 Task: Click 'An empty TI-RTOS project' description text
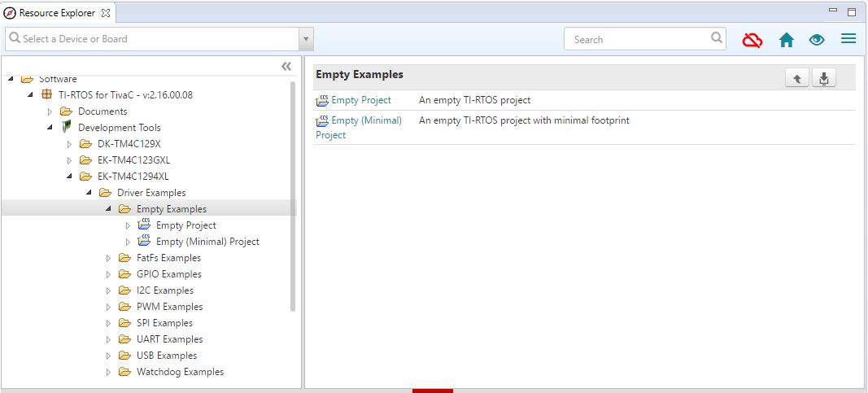click(x=474, y=100)
